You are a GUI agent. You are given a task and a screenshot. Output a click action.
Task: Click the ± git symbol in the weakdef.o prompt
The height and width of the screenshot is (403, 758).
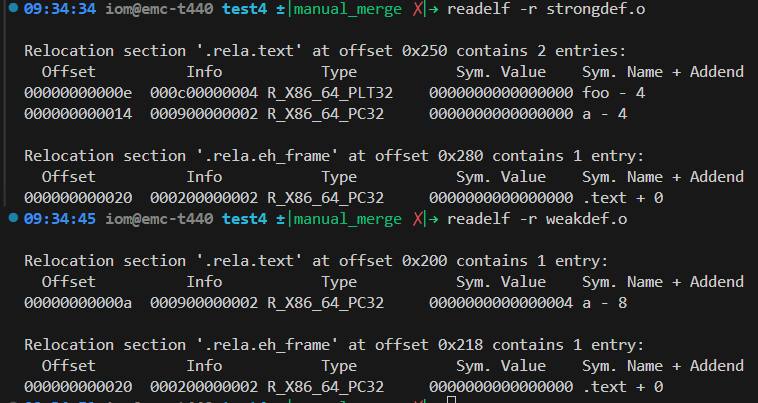[282, 216]
